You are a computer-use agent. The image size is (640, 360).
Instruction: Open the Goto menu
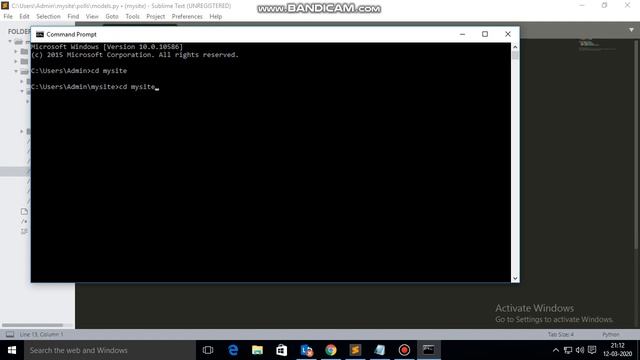point(112,16)
